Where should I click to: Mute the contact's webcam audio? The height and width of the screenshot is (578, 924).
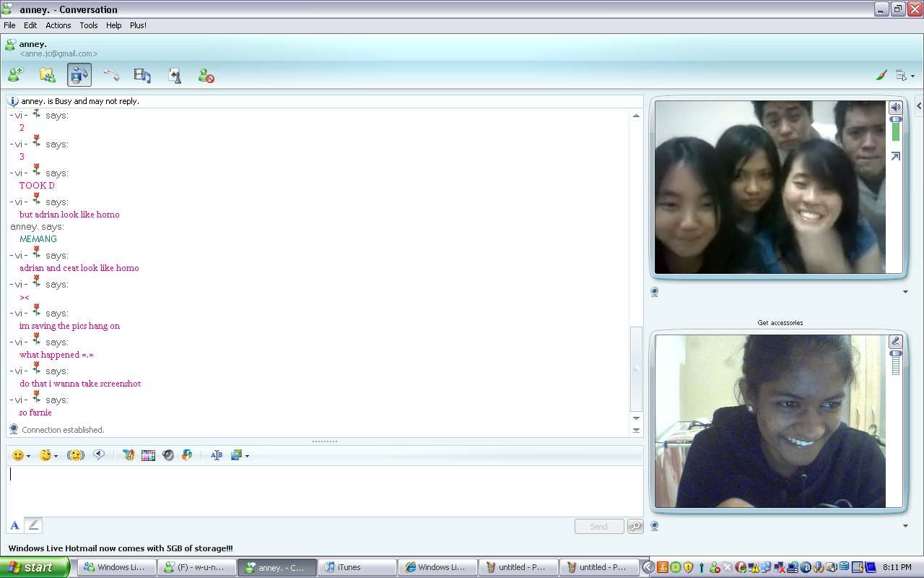pos(896,108)
